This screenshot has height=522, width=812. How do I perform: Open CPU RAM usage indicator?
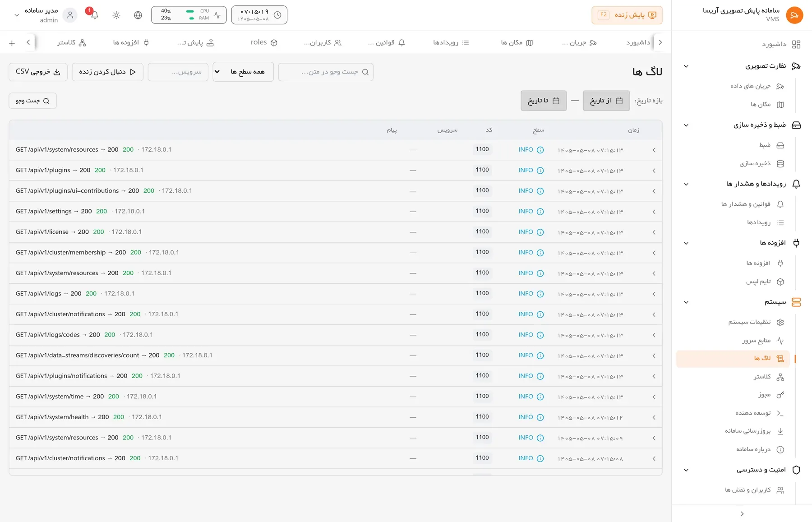click(189, 15)
